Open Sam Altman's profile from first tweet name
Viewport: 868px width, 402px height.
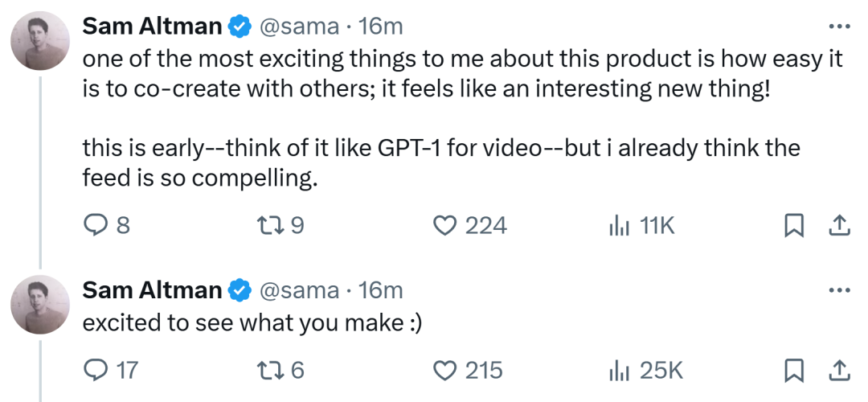pos(152,27)
